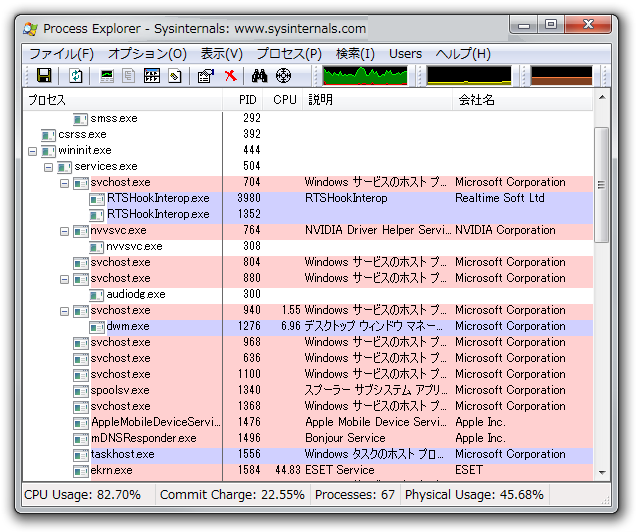The width and height of the screenshot is (637, 532).
Task: Click the csrss.exe process icon
Action: point(48,135)
